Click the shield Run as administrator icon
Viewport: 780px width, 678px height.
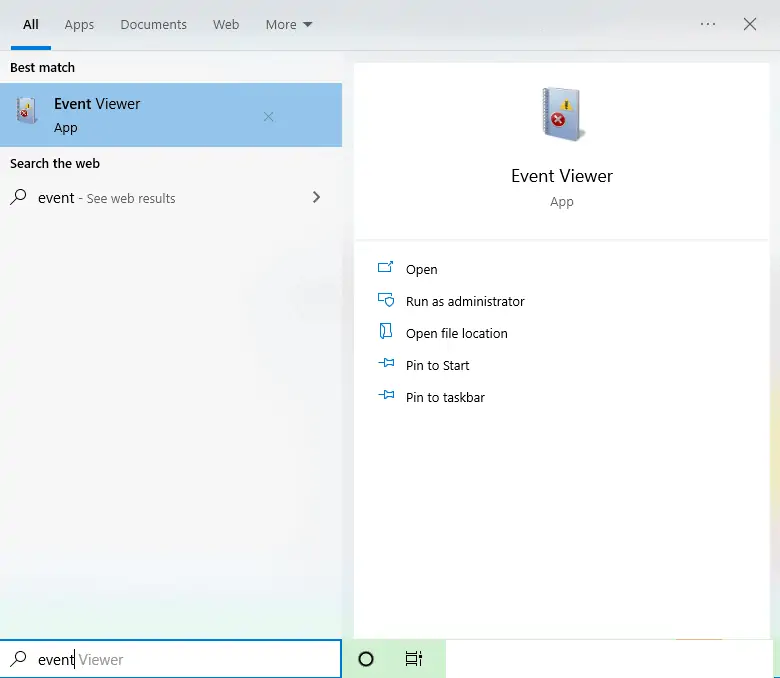point(386,299)
